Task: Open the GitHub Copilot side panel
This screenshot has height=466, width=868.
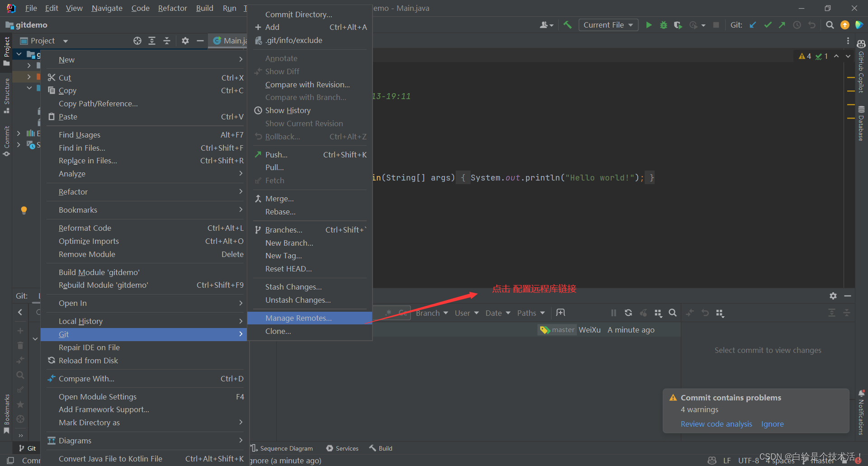Action: coord(861,66)
